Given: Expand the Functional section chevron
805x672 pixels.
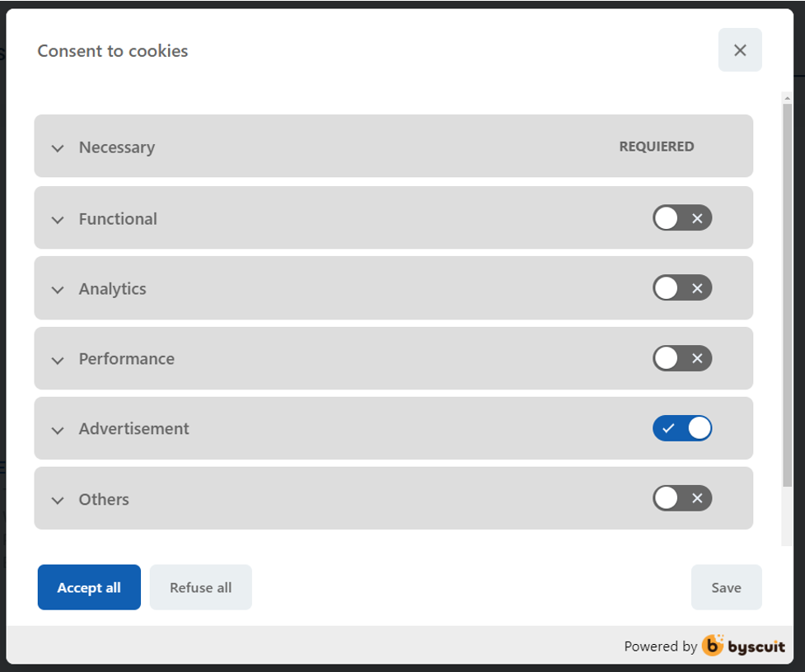Looking at the screenshot, I should coord(58,220).
